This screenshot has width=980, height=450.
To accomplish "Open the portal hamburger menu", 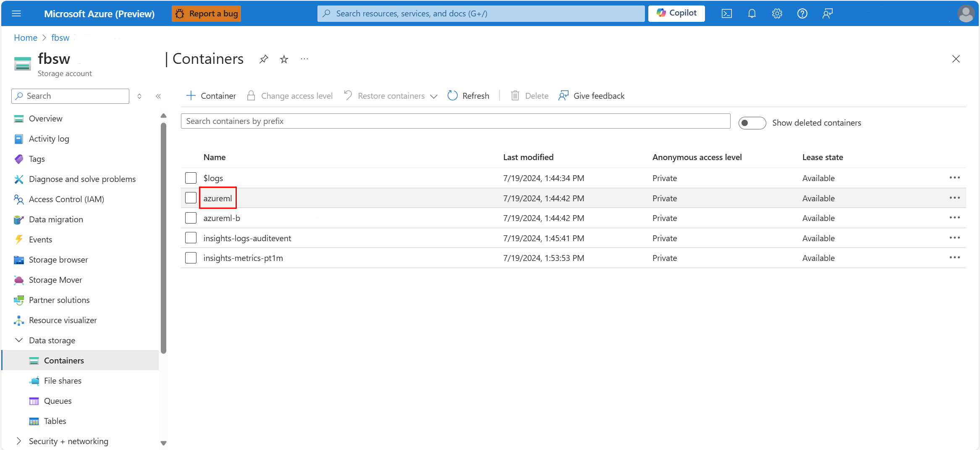I will (16, 13).
